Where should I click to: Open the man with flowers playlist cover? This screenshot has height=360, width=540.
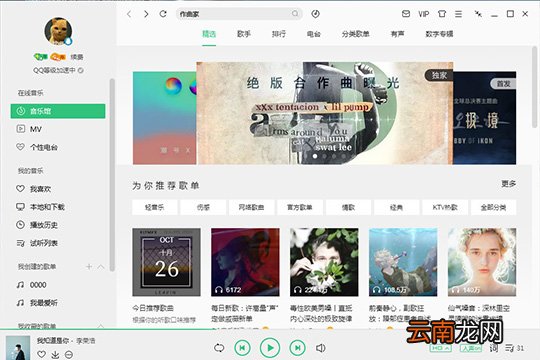coord(324,262)
